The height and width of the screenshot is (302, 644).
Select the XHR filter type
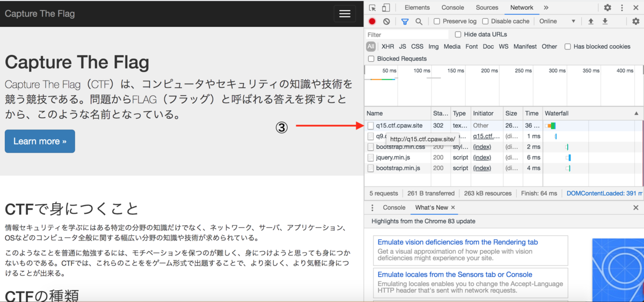click(x=387, y=47)
